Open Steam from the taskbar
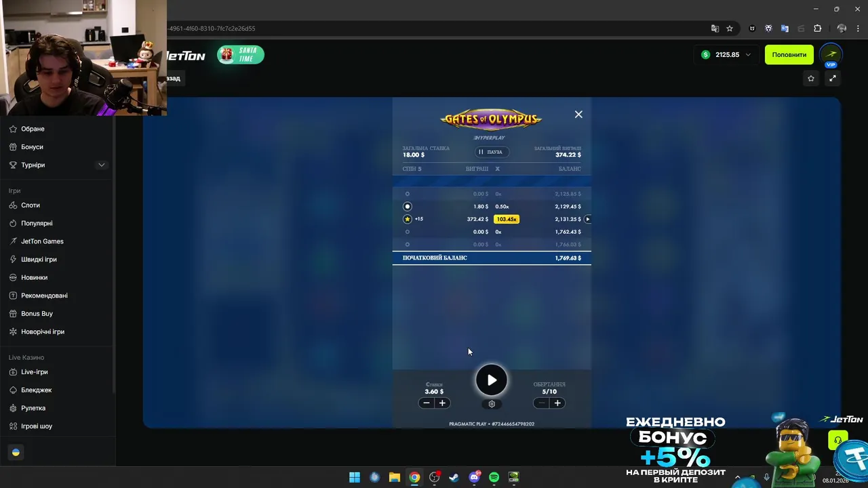868x488 pixels. (454, 477)
